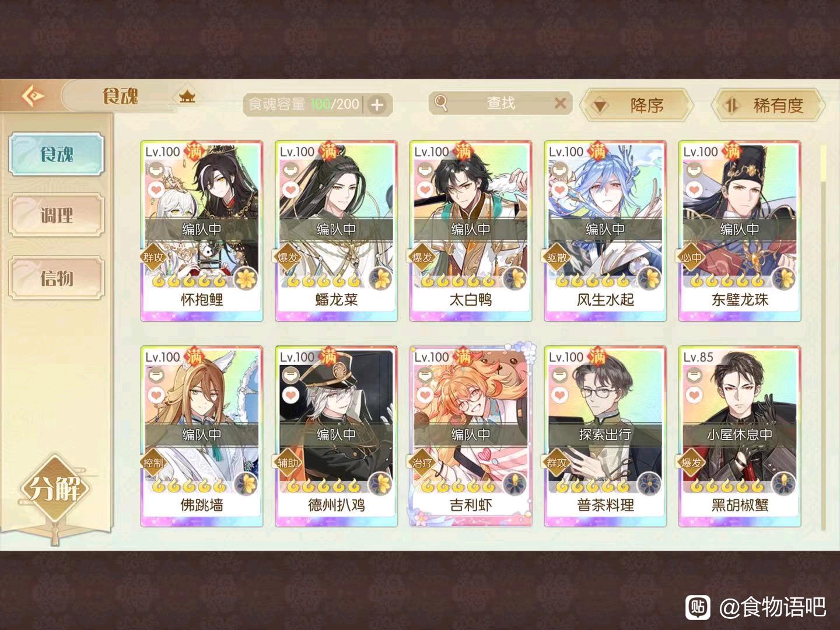Screen dimensions: 840x630
Task: Switch to the 信物 tab
Action: pos(57,278)
